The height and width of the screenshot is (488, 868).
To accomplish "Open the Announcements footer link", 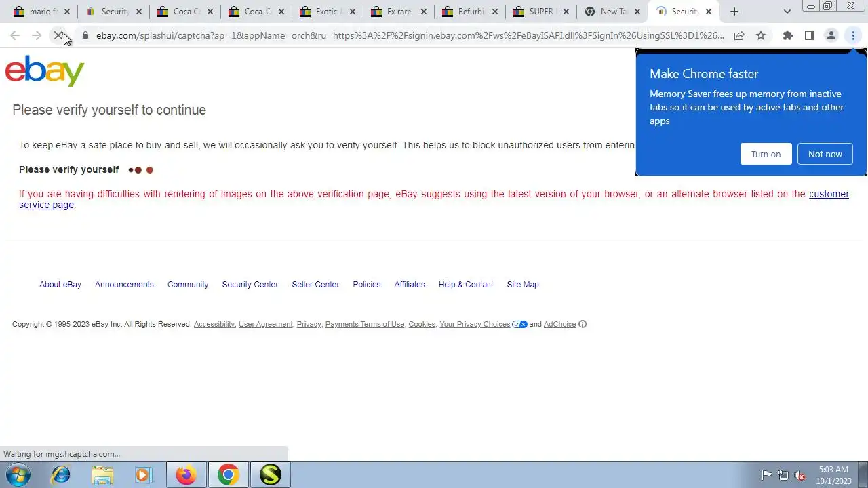I will (x=124, y=285).
